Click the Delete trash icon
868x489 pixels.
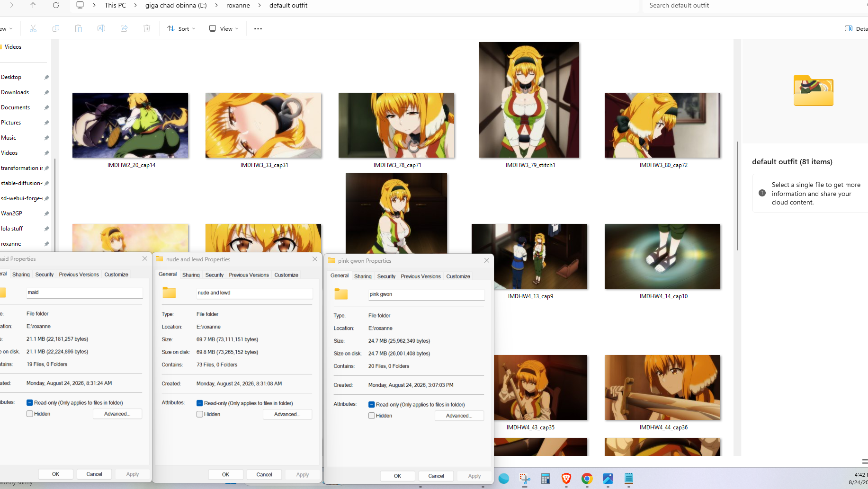point(147,28)
